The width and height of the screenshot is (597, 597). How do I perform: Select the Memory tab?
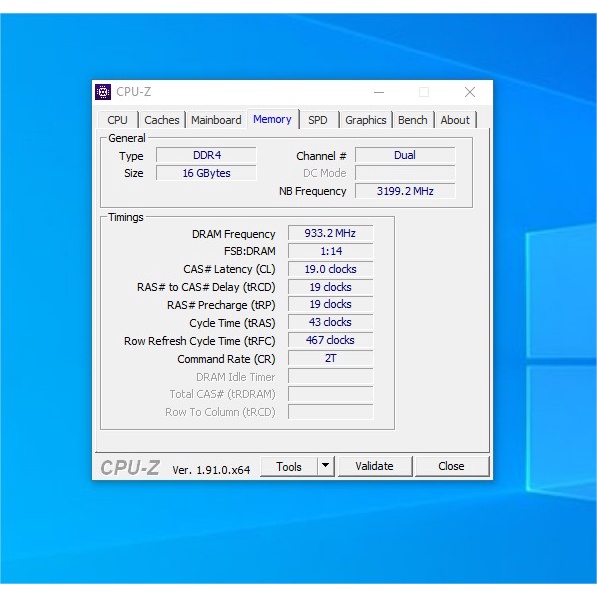(272, 119)
